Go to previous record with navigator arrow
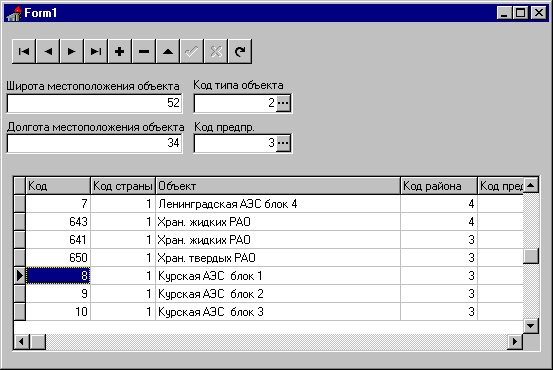553x370 pixels. [48, 51]
